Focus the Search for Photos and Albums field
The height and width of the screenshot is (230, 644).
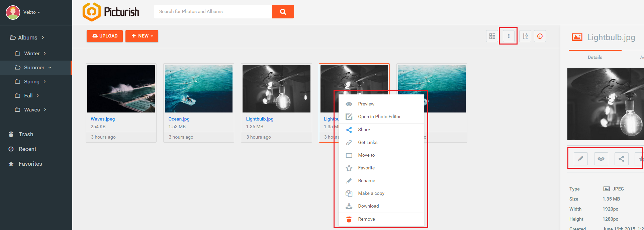213,12
